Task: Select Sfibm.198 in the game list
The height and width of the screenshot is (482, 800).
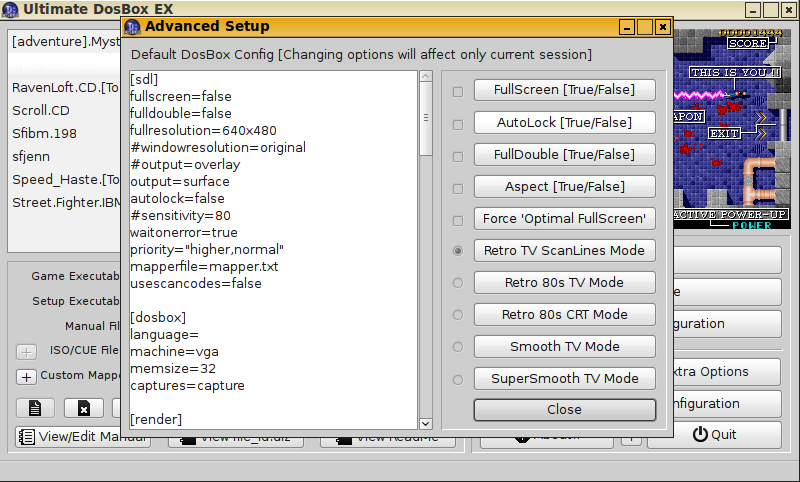Action: pyautogui.click(x=40, y=133)
